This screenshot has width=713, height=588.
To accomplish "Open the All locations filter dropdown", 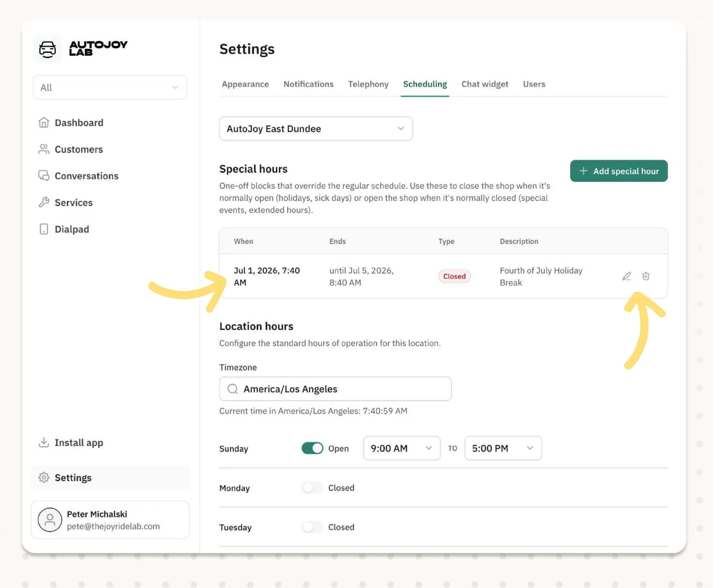I will [110, 87].
